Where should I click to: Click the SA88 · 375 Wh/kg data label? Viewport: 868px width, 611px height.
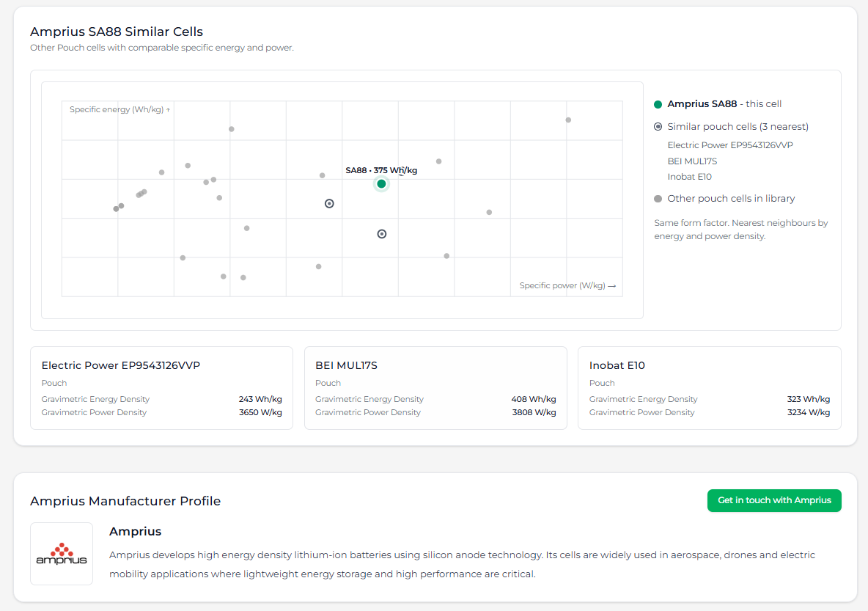coord(381,170)
